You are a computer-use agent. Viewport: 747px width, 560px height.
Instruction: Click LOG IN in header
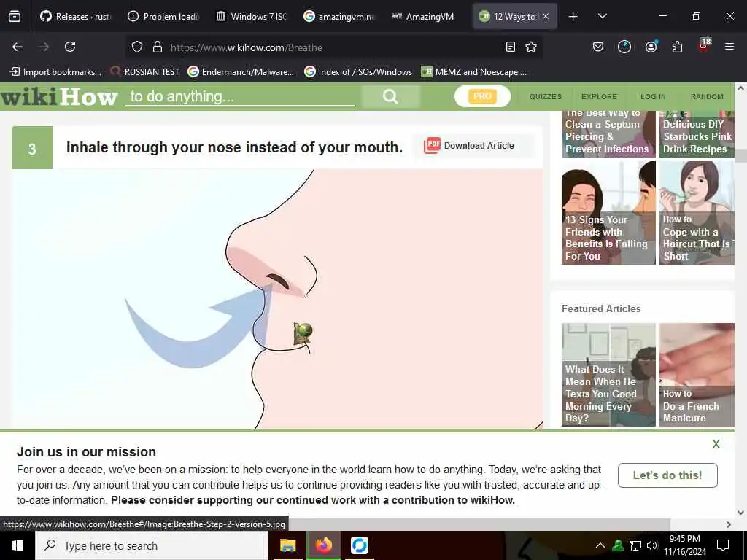pyautogui.click(x=653, y=97)
